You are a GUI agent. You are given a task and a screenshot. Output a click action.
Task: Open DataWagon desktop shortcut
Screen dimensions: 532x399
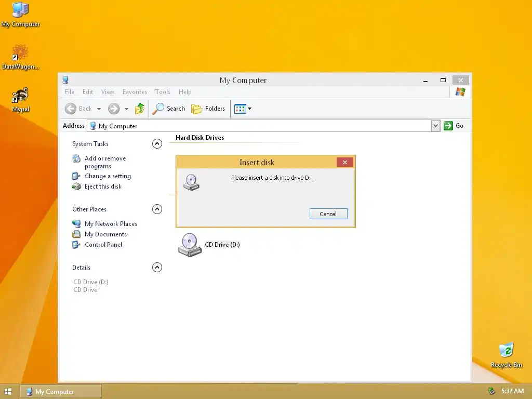point(20,57)
